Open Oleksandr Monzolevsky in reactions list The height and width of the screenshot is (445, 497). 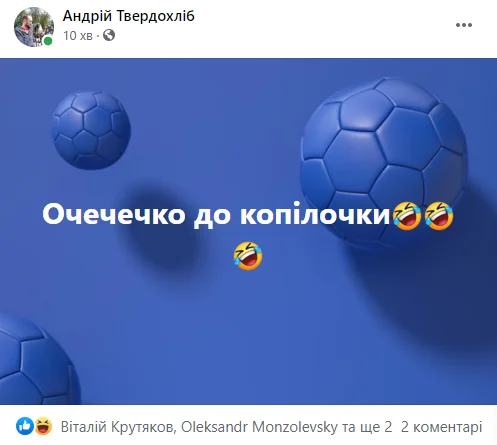click(259, 427)
